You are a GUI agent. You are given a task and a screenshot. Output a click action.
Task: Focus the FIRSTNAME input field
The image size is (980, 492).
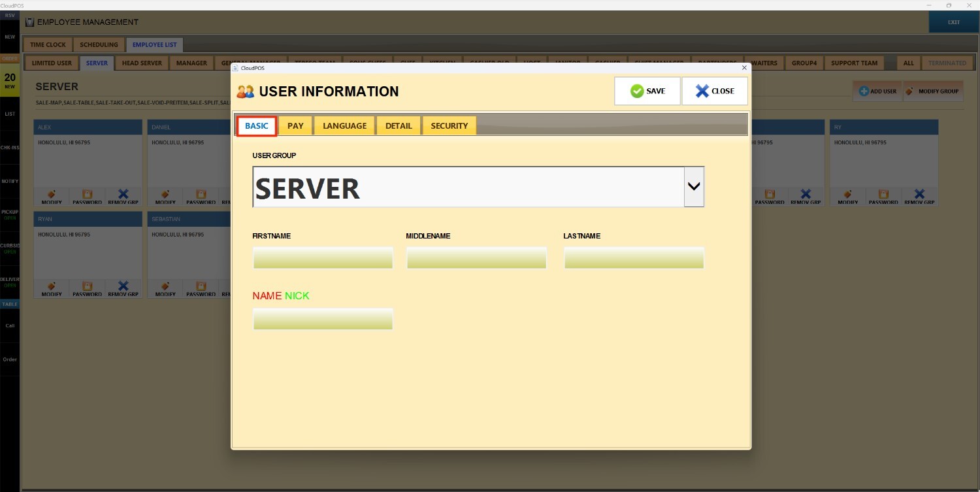click(323, 257)
